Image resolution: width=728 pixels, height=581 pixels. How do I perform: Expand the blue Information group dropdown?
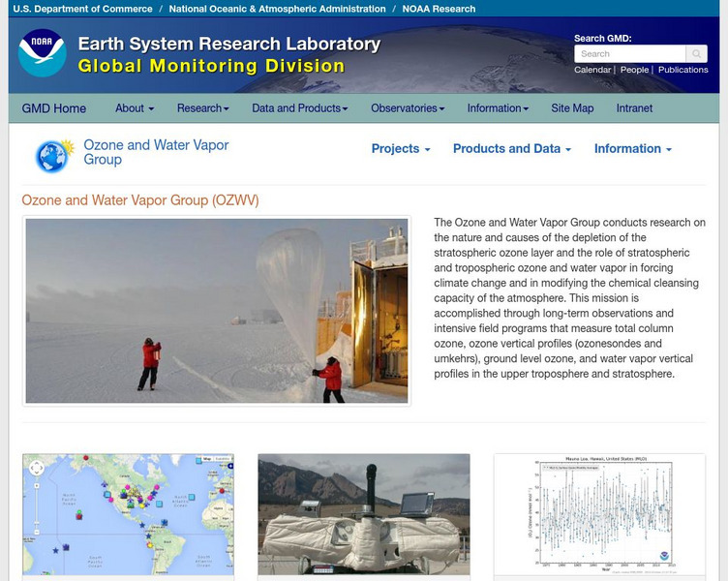point(633,148)
